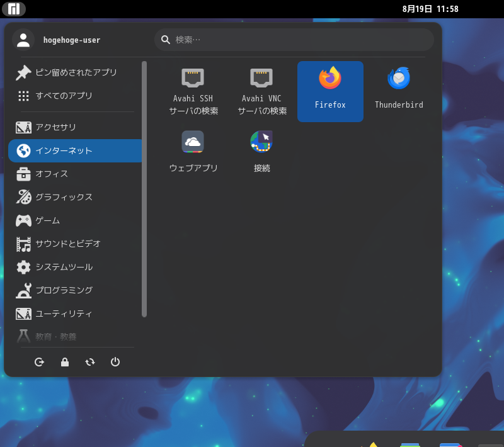Select 教育・教養 category

pos(75,337)
